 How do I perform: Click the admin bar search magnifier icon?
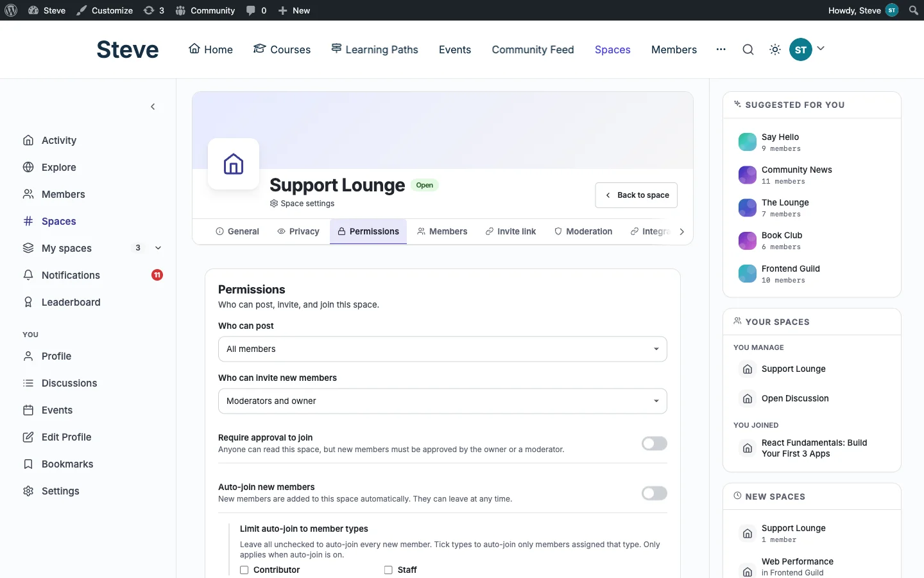[x=914, y=10]
